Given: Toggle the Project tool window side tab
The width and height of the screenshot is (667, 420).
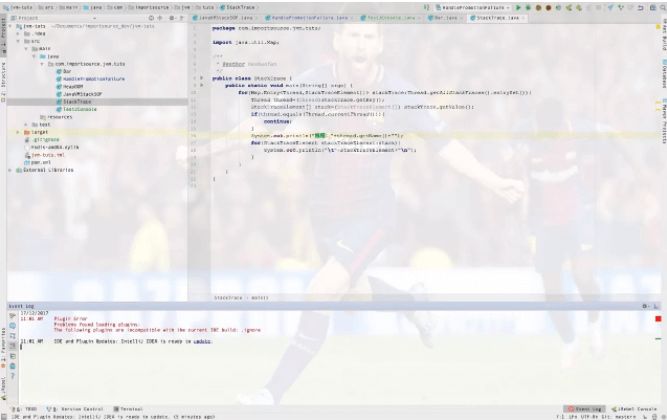Looking at the screenshot, I should click(x=3, y=34).
